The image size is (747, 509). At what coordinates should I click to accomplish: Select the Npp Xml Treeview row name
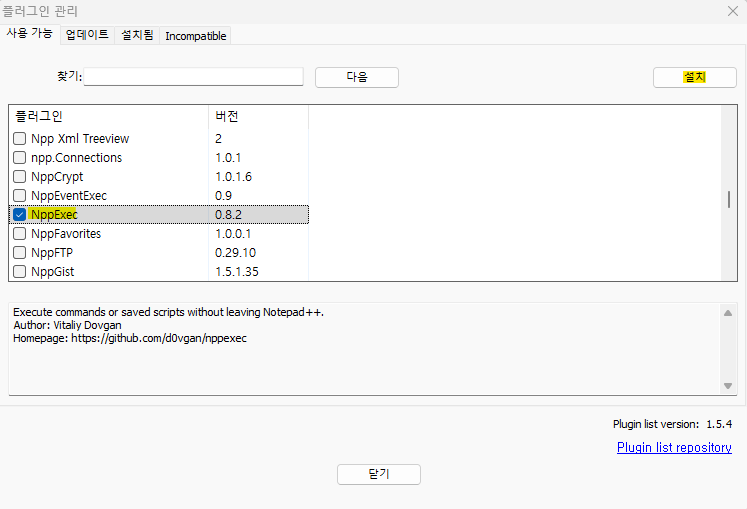[x=80, y=139]
